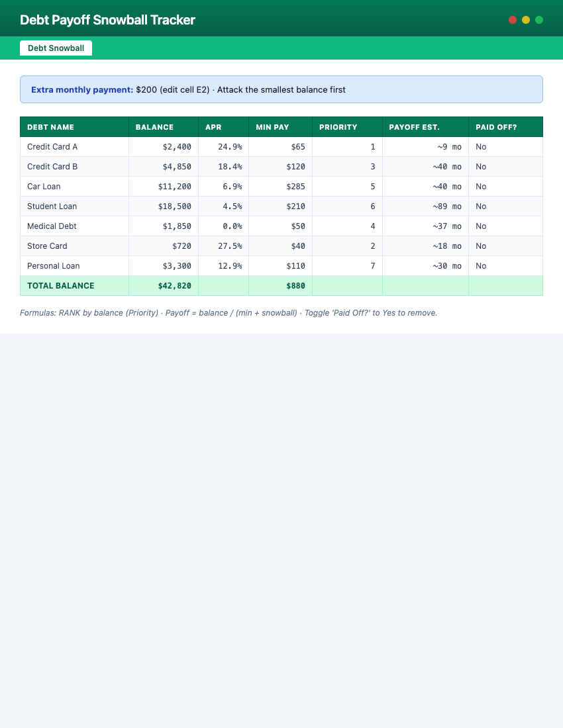
Task: Select the 0.0% APR cell
Action: click(223, 226)
